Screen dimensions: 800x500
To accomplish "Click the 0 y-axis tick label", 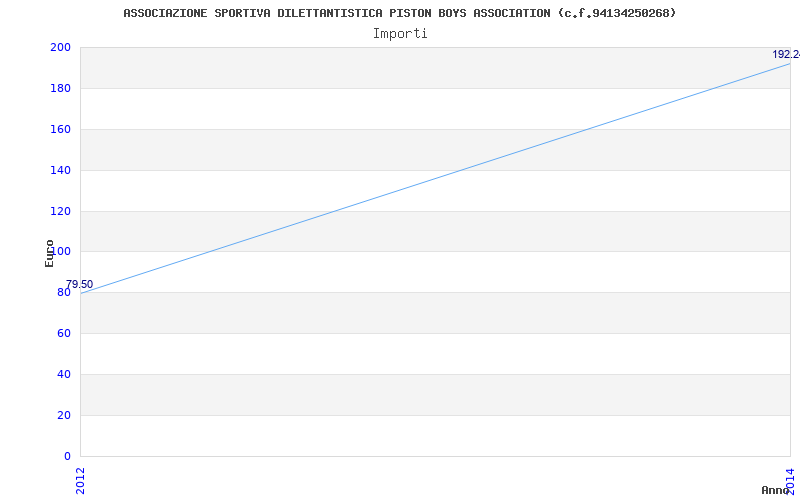I will pos(66,456).
